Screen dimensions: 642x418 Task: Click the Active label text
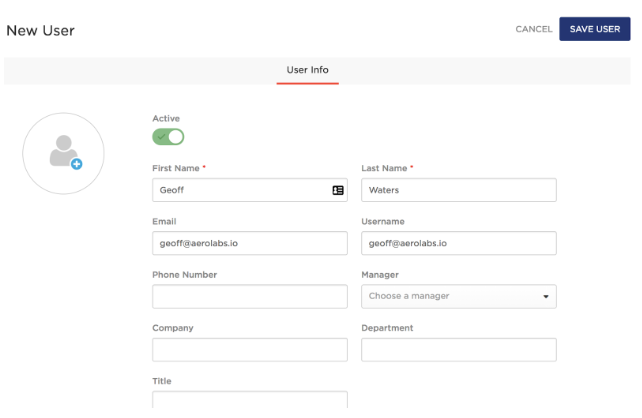pos(166,118)
